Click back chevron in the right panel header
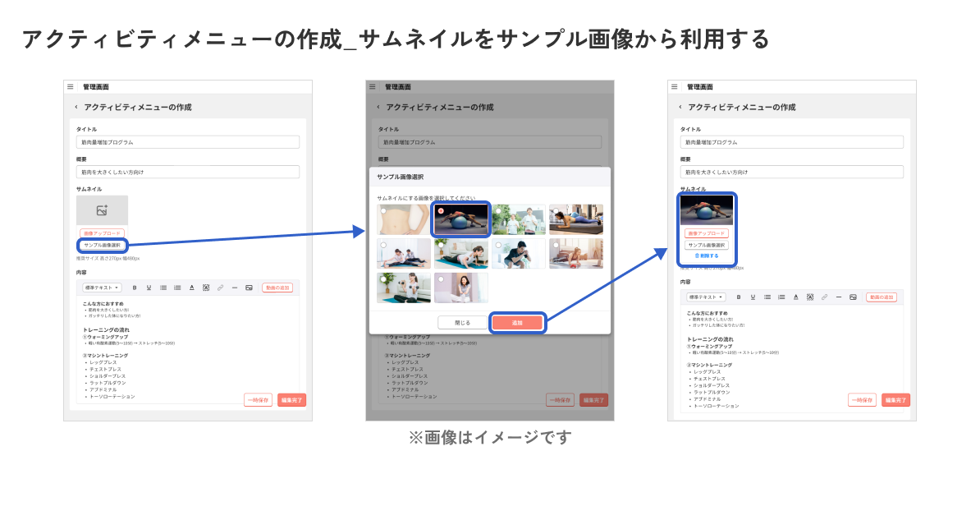 click(680, 107)
